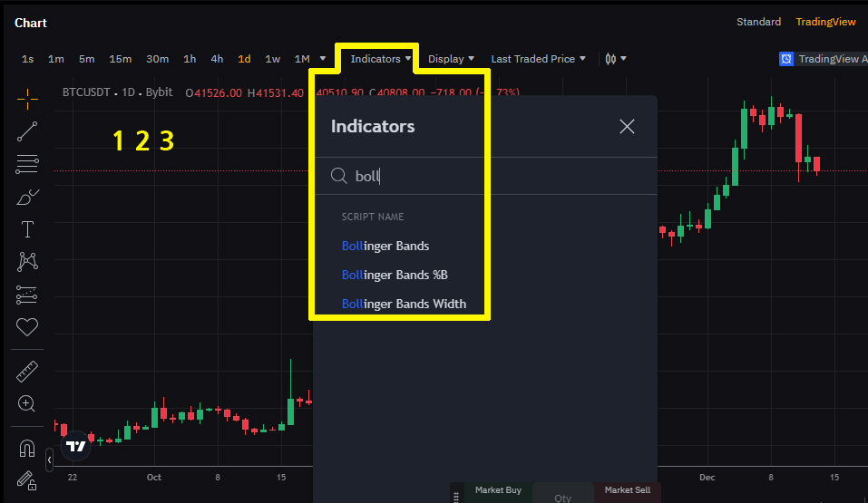Select the 1d timeframe

click(x=244, y=59)
